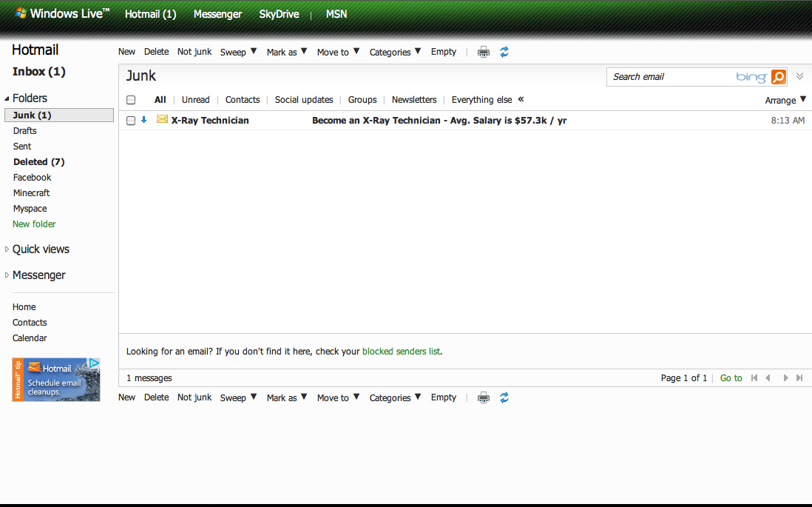812x507 pixels.
Task: Collapse the filter list with the « icon
Action: [521, 99]
